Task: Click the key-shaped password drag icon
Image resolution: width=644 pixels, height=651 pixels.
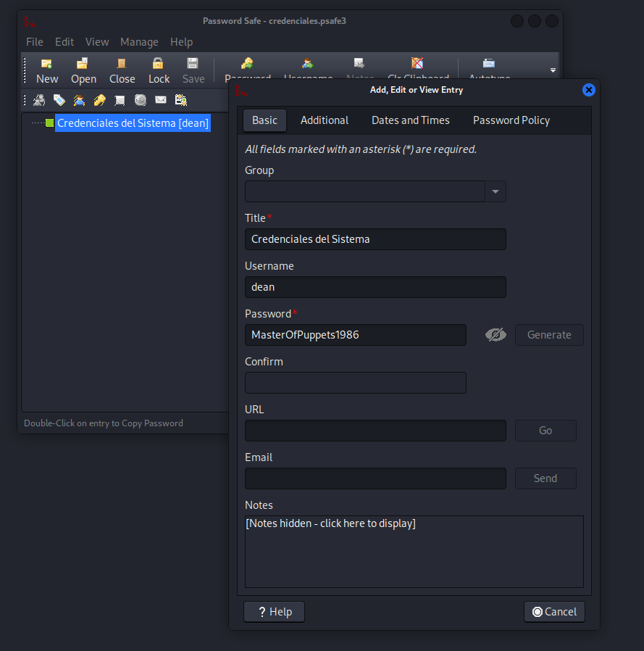Action: coord(99,100)
